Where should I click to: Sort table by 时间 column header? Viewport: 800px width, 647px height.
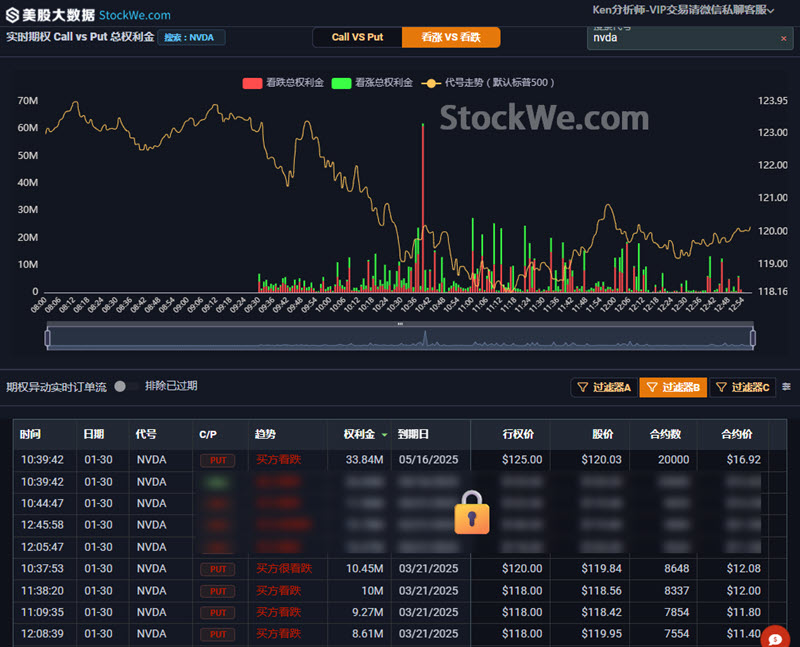coord(30,434)
